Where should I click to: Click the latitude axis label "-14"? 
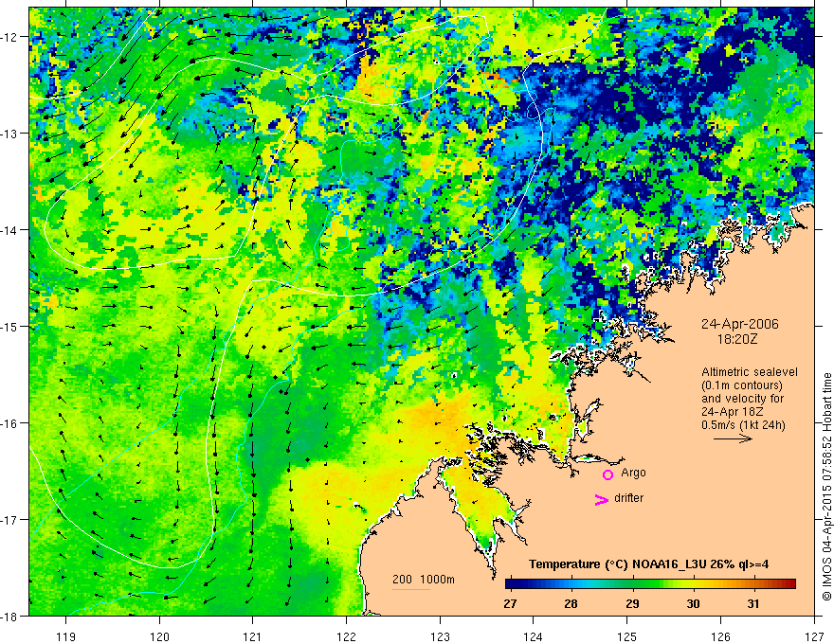(9, 230)
